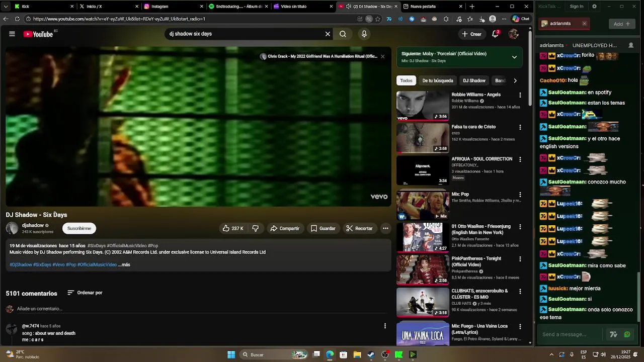This screenshot has height=362, width=644.
Task: Dislike the DJ Shadow video
Action: click(x=256, y=228)
